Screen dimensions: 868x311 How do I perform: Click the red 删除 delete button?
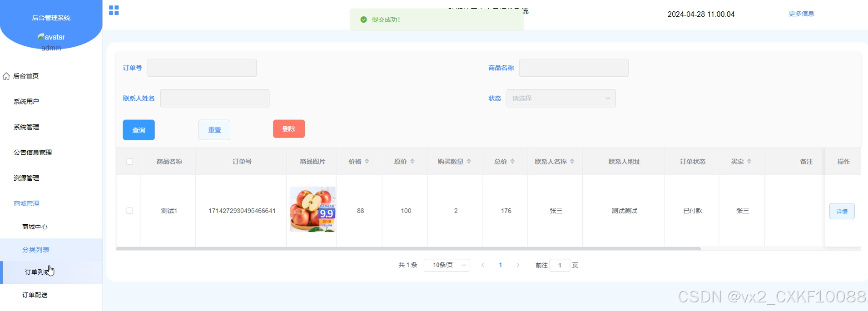(289, 128)
